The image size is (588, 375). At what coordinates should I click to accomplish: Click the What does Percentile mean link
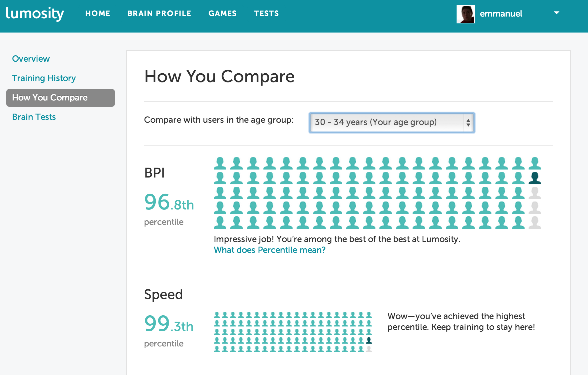269,250
